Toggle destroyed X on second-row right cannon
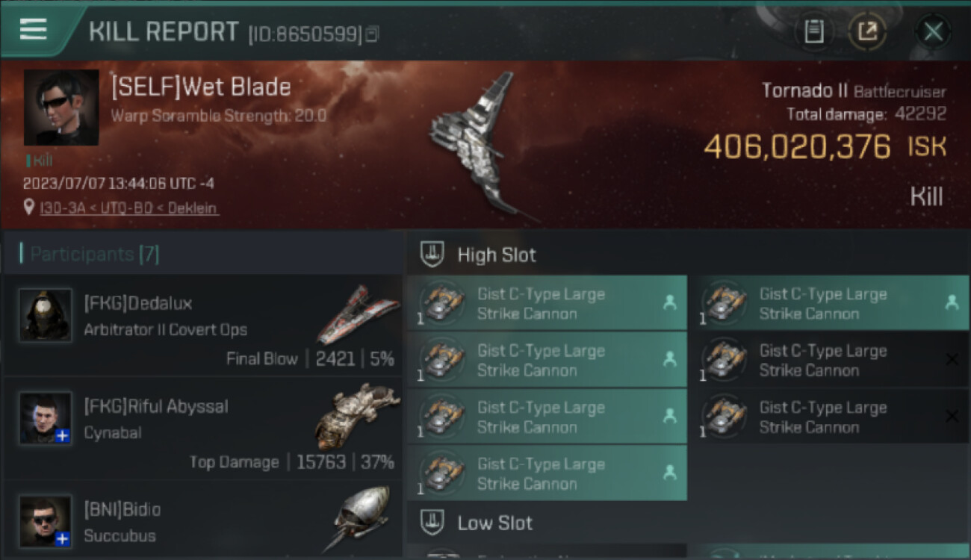The image size is (971, 560). [952, 360]
